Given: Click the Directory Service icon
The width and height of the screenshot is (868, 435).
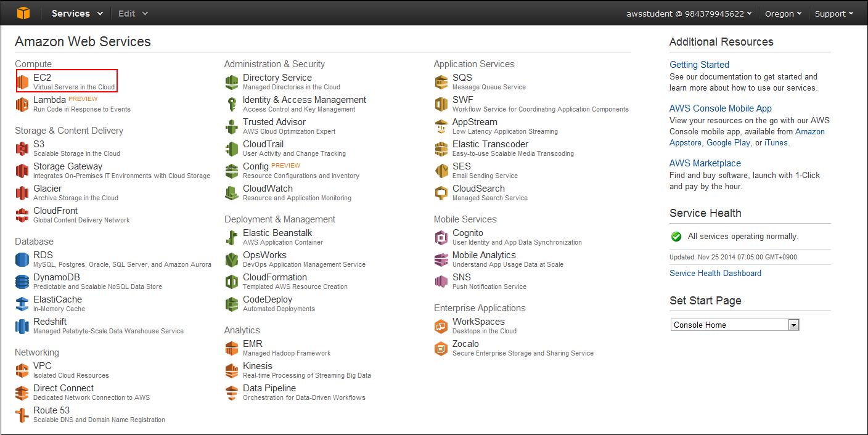Looking at the screenshot, I should (232, 82).
